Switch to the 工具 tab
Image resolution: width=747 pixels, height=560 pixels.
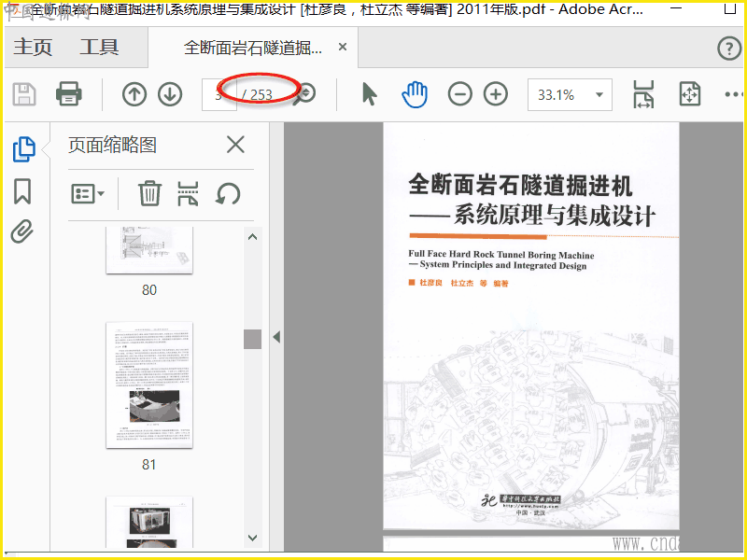99,47
